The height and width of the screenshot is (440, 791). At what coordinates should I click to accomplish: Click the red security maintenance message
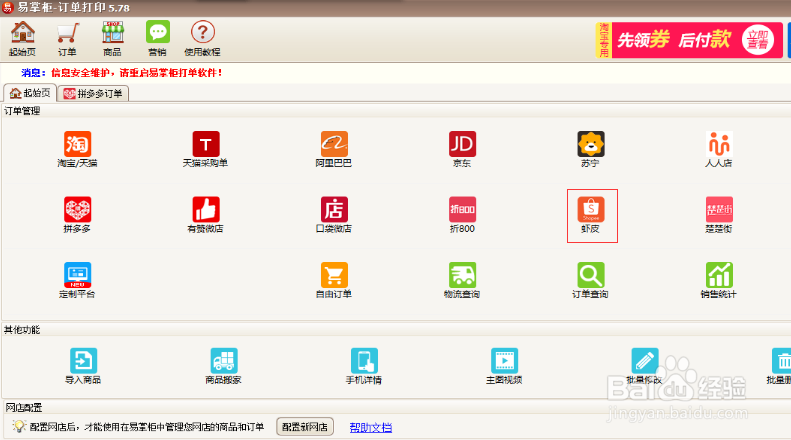tap(137, 73)
